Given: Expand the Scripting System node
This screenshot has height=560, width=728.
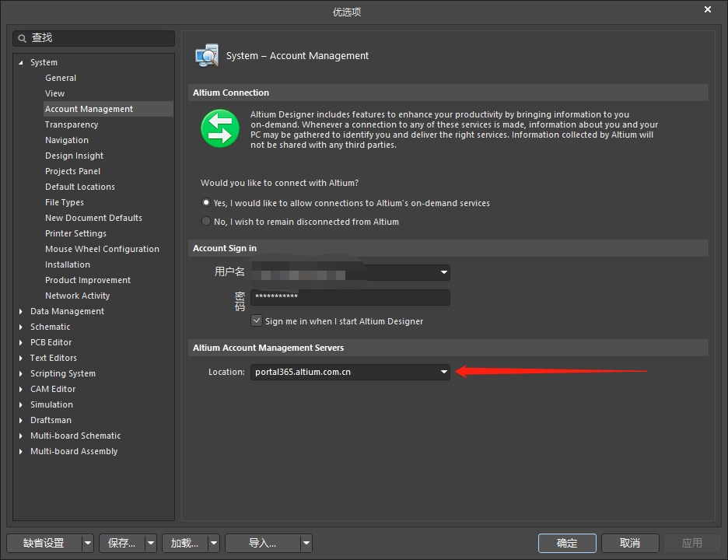Looking at the screenshot, I should [x=21, y=374].
